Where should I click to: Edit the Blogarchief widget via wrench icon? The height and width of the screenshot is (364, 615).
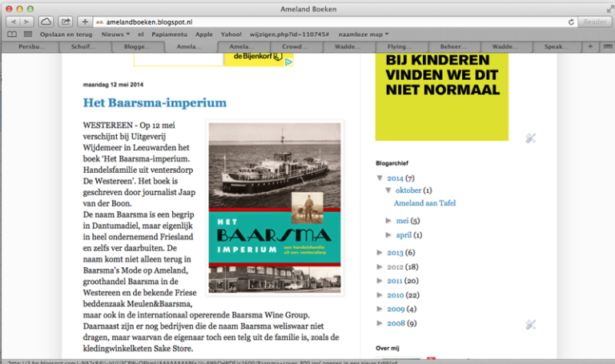[x=531, y=325]
